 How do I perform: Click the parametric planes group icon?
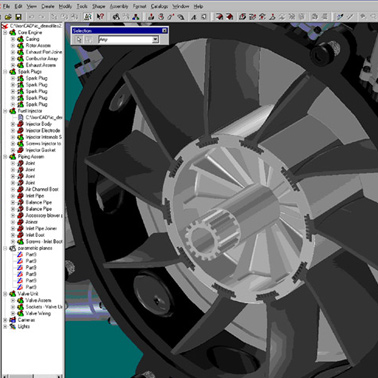click(13, 248)
